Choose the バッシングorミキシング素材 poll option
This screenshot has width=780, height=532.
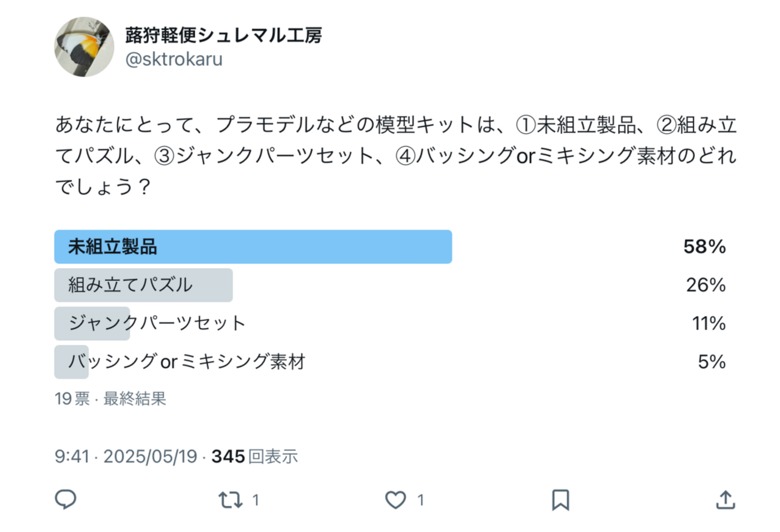187,362
